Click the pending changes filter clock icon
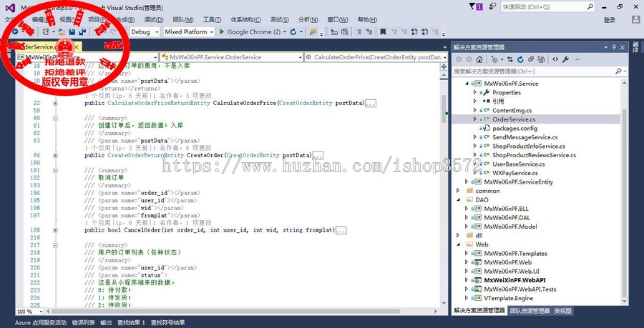 click(494, 59)
